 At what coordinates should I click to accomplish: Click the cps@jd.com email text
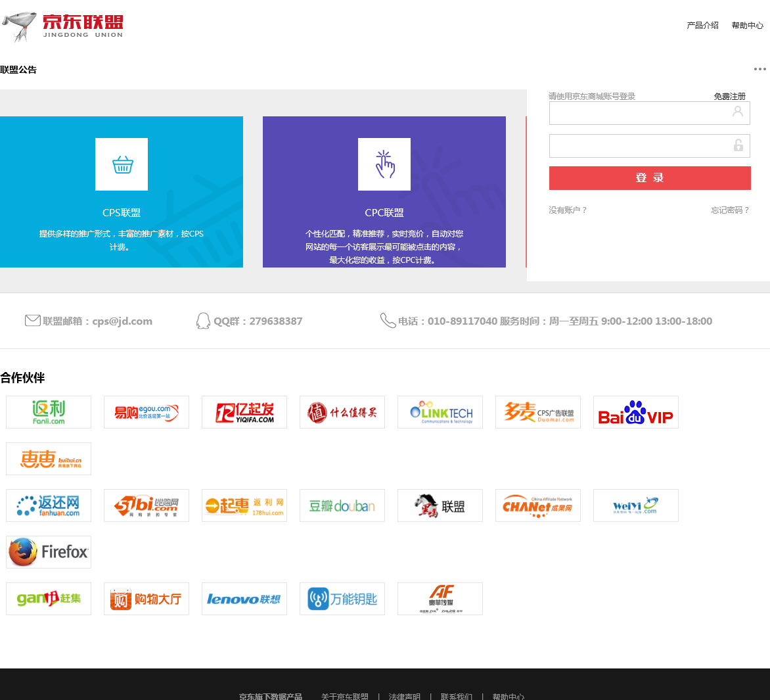pyautogui.click(x=122, y=321)
